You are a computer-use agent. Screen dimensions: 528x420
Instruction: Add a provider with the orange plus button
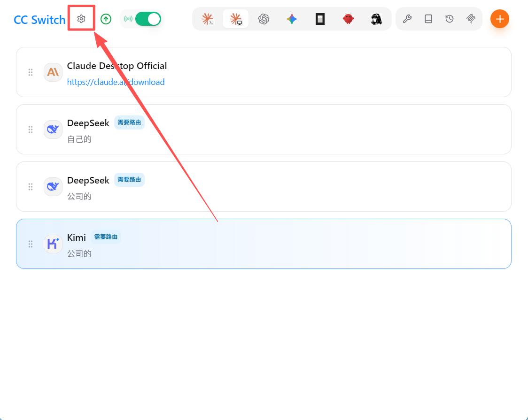(x=500, y=19)
